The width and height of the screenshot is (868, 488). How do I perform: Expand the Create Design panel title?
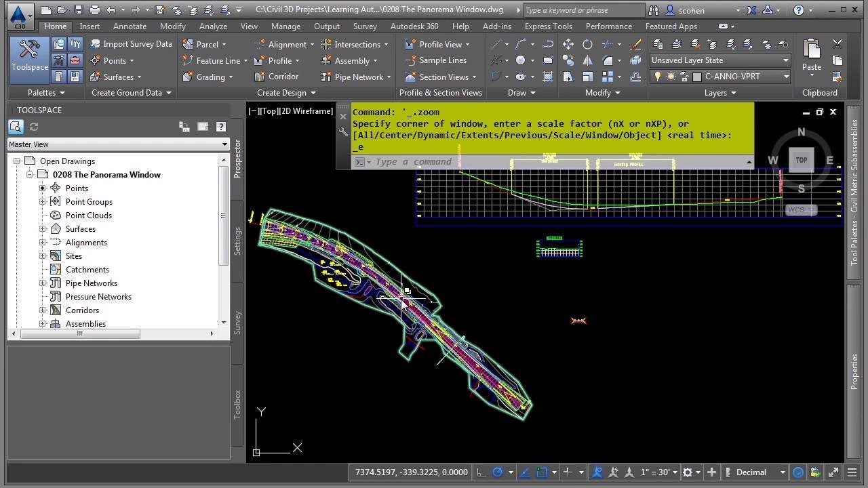[286, 93]
